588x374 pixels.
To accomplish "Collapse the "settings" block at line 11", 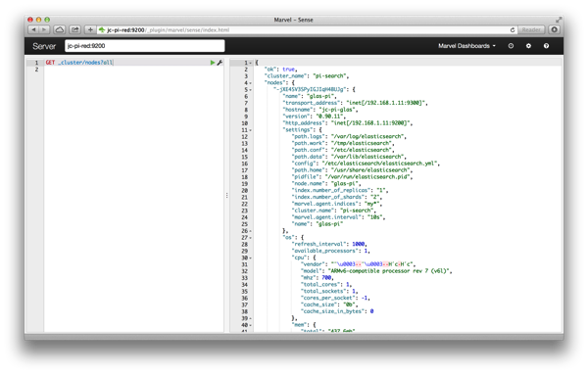I will pyautogui.click(x=251, y=130).
